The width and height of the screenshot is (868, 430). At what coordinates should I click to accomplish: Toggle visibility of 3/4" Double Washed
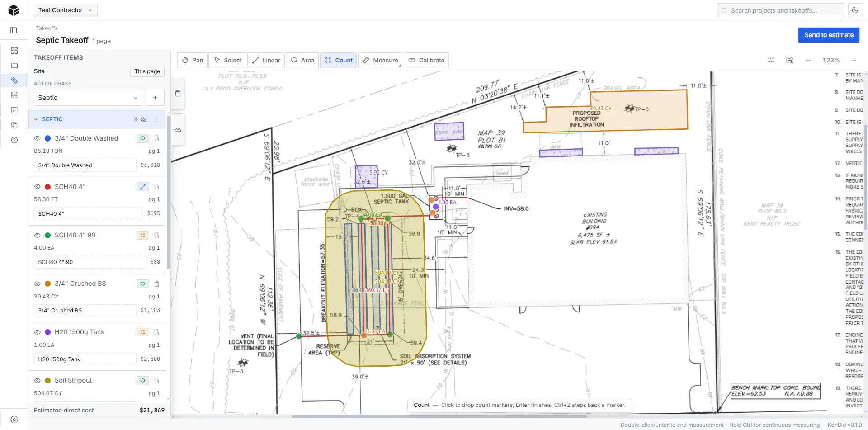(38, 138)
